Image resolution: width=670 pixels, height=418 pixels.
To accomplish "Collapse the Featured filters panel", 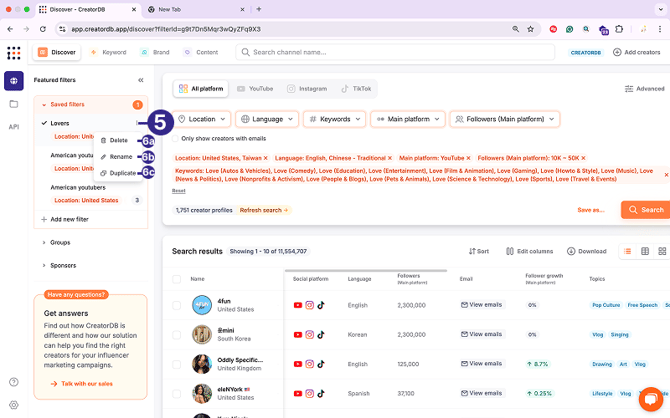I will coord(141,80).
